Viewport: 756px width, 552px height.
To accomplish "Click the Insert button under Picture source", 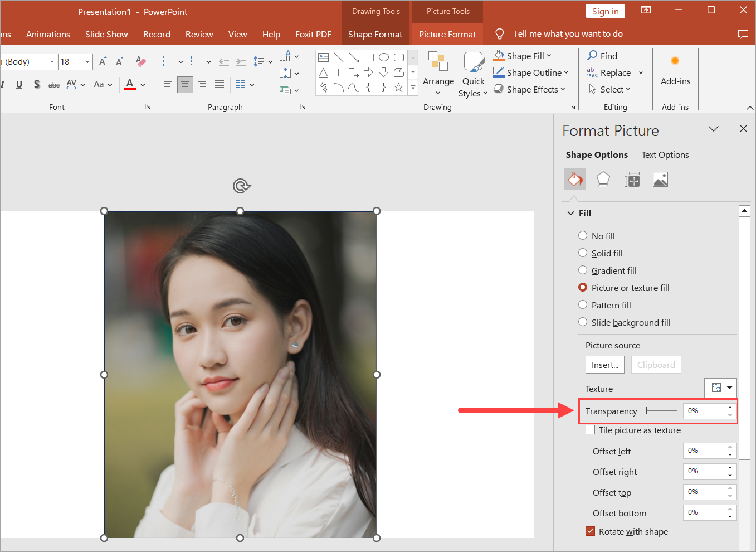I will tap(604, 365).
